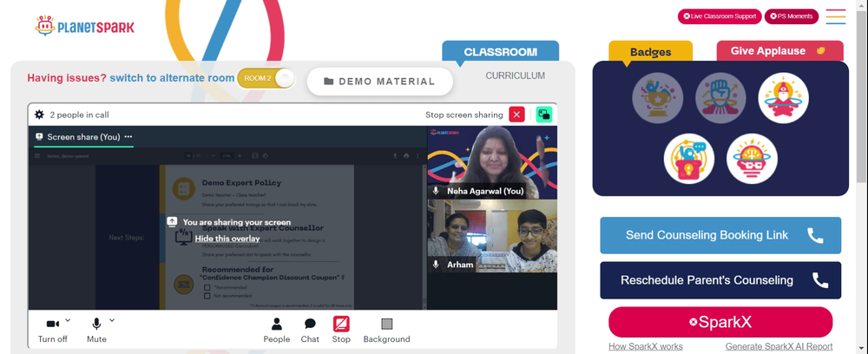
Task: Open the three-dot menu beside Screen share (You)
Action: point(128,136)
